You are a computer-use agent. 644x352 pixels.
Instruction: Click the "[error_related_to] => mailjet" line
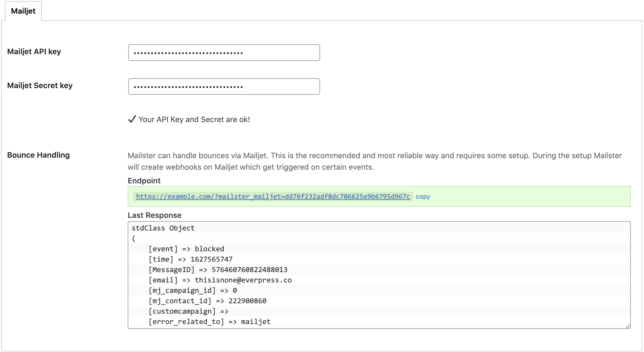pos(210,322)
